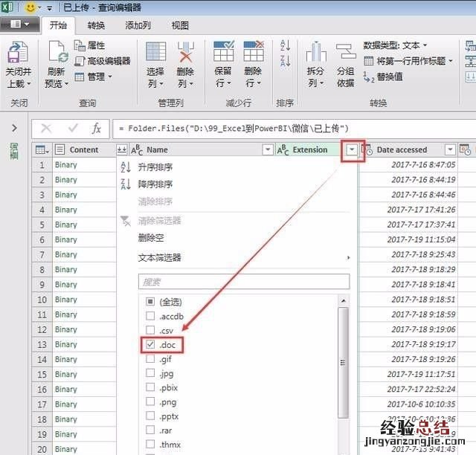
Task: Switch to the 视图 View tab
Action: click(x=180, y=25)
